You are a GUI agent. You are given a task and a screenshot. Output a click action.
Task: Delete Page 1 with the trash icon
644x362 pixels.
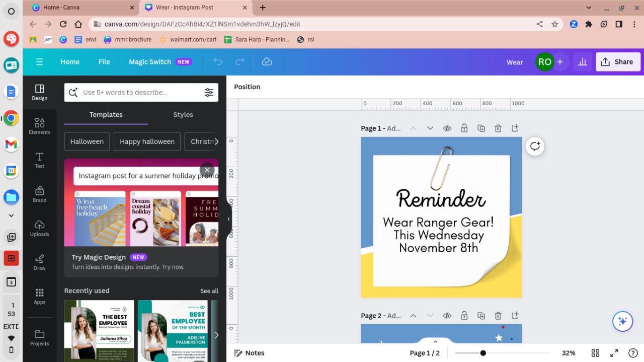tap(498, 128)
